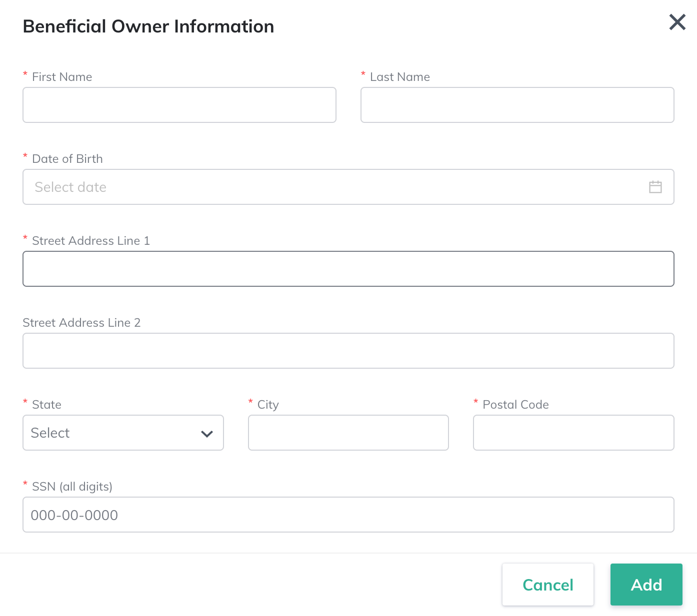Click the "Street Address Line 2" label
Viewport: 697px width, 616px height.
(x=81, y=323)
